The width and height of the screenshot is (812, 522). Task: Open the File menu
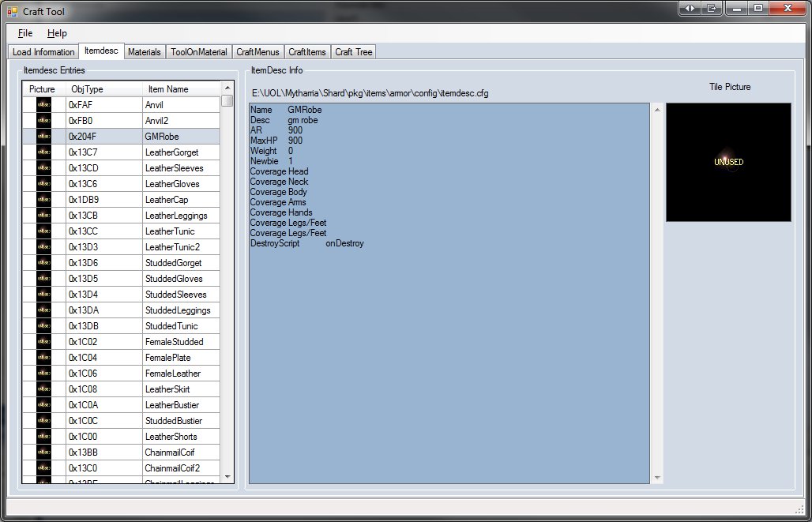point(25,33)
